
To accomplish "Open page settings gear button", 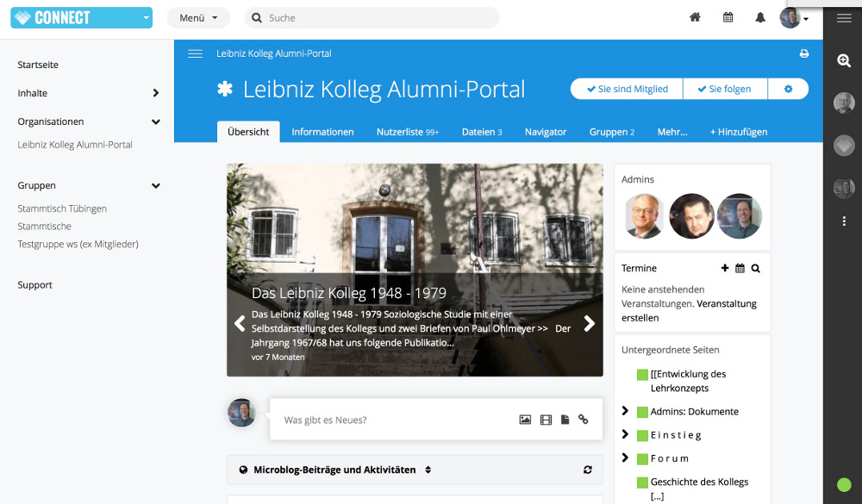I will pyautogui.click(x=789, y=89).
